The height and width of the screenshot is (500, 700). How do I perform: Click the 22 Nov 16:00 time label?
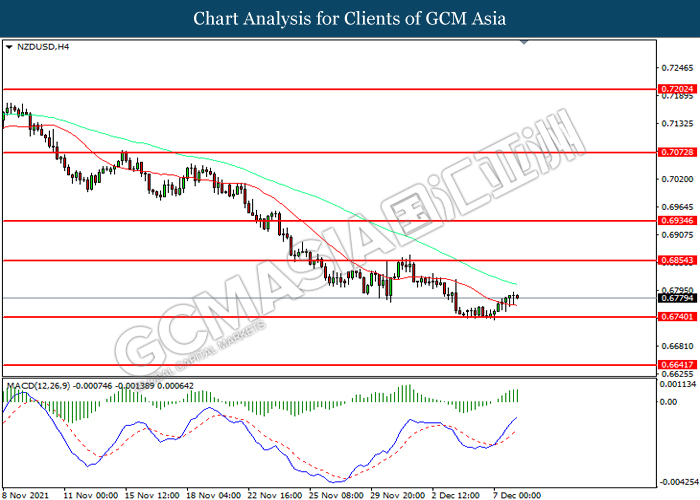coord(275,495)
